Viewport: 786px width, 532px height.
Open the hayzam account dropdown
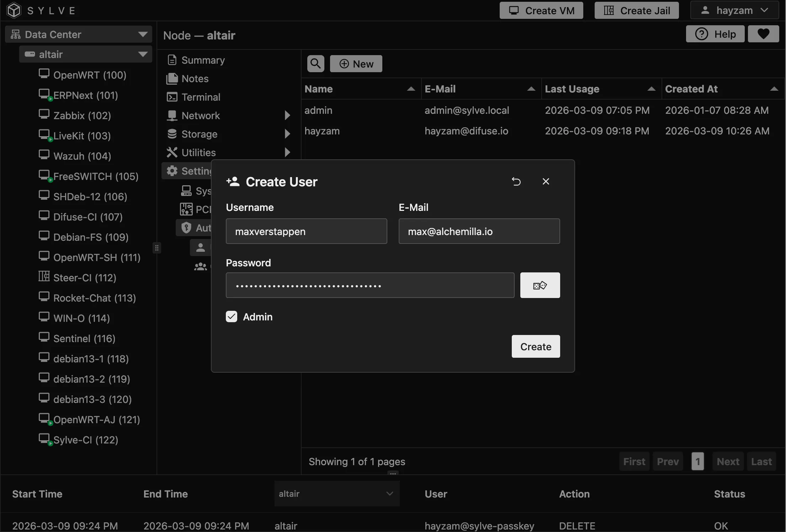coord(734,10)
